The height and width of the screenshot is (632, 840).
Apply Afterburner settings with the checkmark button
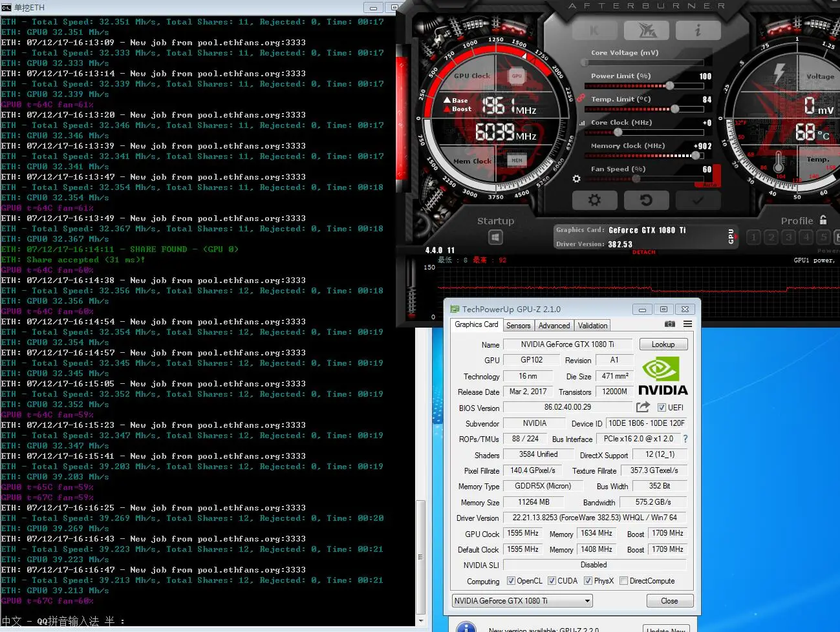698,200
